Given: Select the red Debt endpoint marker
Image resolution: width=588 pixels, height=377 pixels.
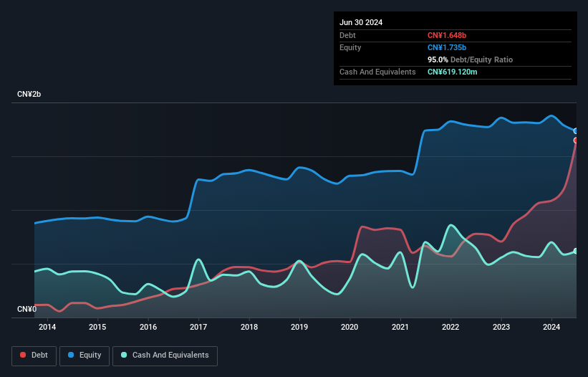Looking at the screenshot, I should click(576, 140).
